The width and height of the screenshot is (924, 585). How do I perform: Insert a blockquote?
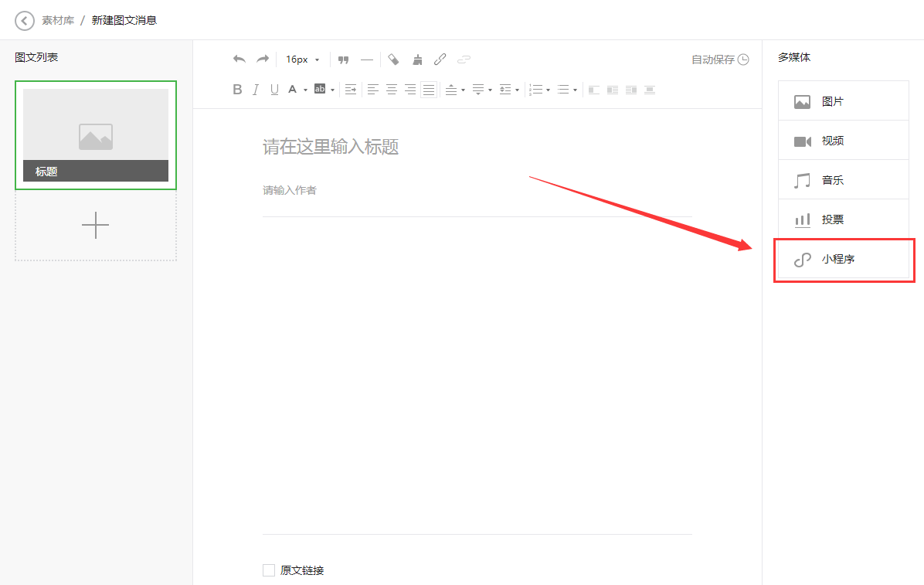[343, 60]
